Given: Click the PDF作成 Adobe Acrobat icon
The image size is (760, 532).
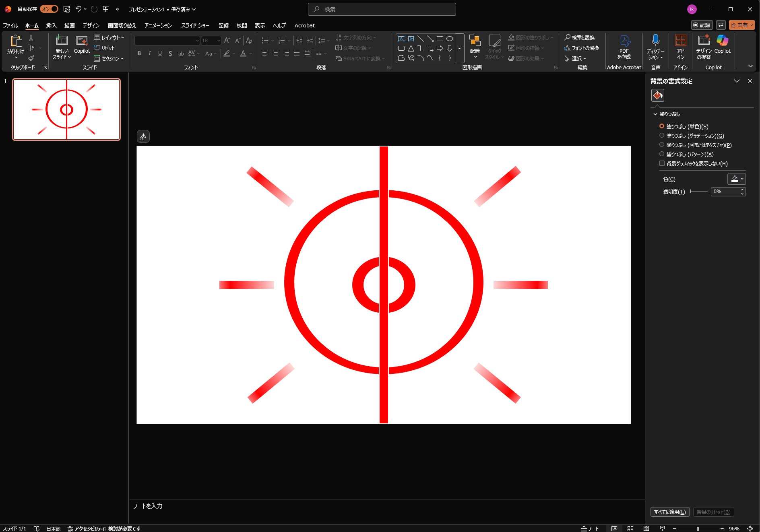Looking at the screenshot, I should click(x=624, y=41).
